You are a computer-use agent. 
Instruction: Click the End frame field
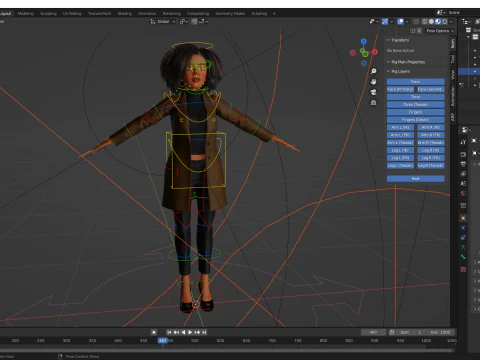(441, 332)
